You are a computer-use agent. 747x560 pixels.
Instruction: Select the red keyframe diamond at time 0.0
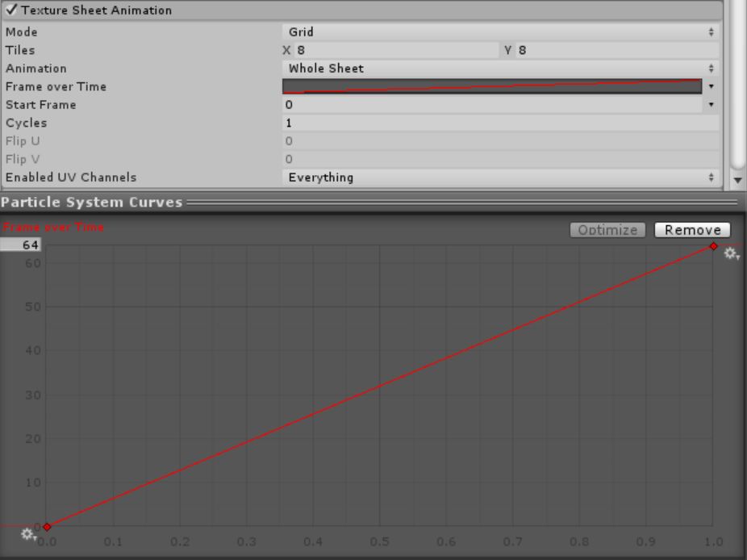click(47, 527)
